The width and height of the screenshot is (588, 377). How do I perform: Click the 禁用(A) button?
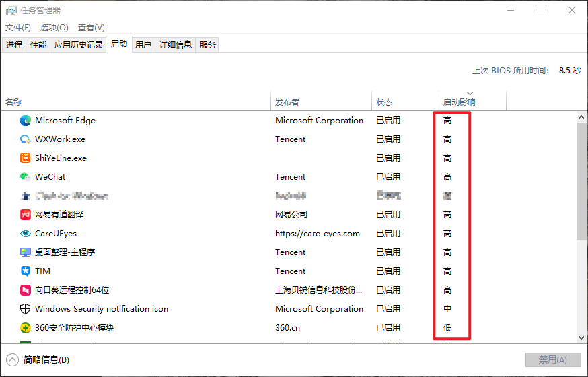[x=553, y=359]
